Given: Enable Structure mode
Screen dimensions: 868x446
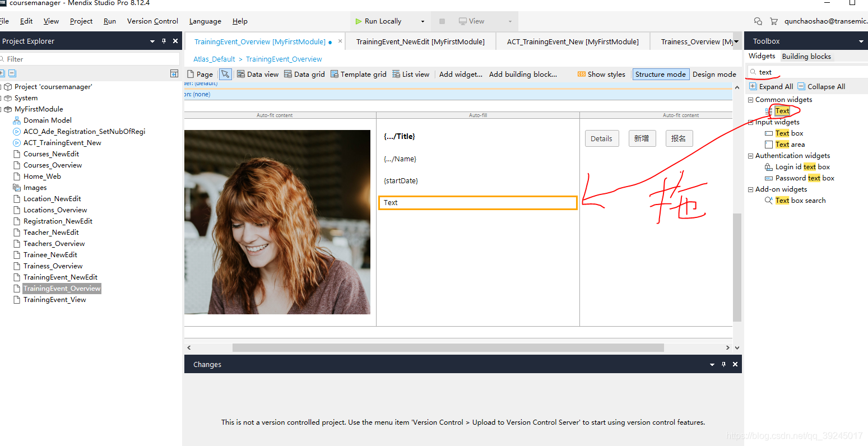Looking at the screenshot, I should (660, 74).
